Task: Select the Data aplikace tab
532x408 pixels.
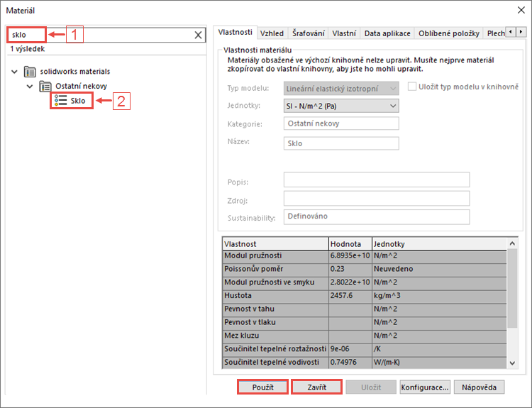Action: (387, 33)
